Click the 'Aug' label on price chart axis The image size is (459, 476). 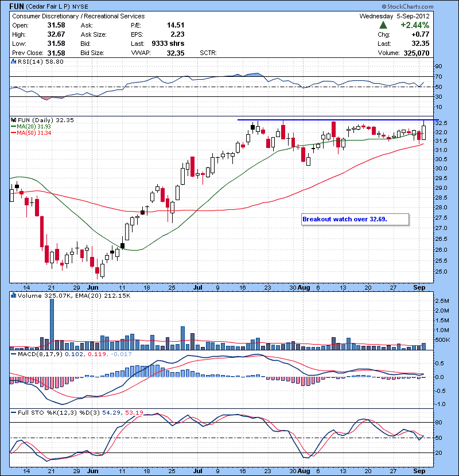304,287
